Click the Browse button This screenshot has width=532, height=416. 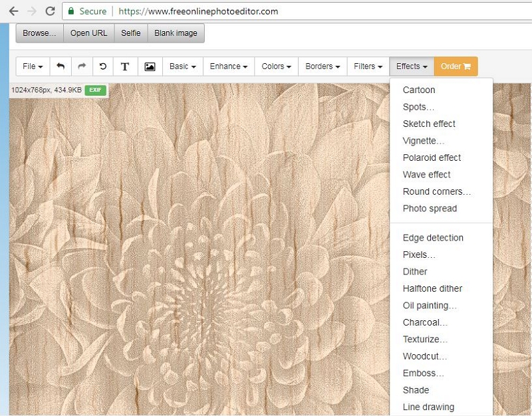click(38, 33)
